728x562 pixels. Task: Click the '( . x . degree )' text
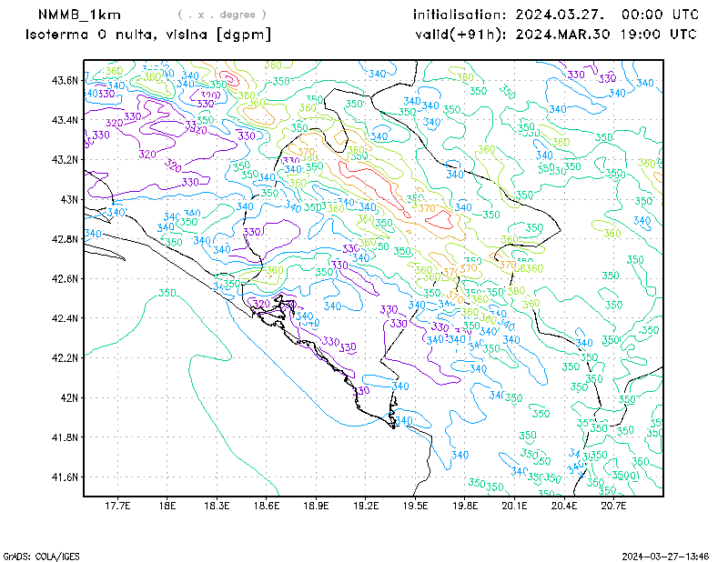point(222,15)
